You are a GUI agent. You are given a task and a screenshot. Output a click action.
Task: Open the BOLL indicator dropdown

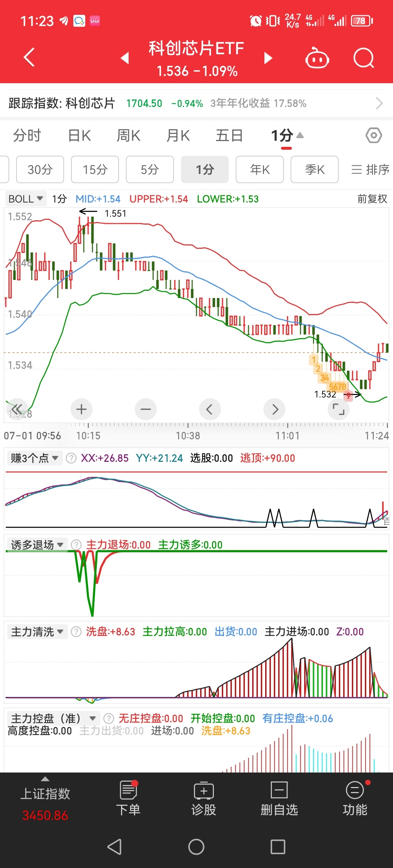pyautogui.click(x=26, y=199)
